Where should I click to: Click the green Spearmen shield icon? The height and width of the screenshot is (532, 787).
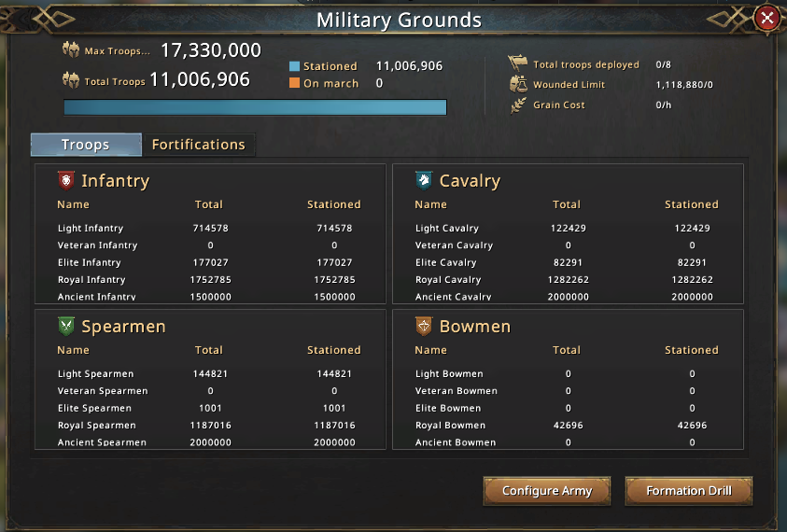point(65,327)
